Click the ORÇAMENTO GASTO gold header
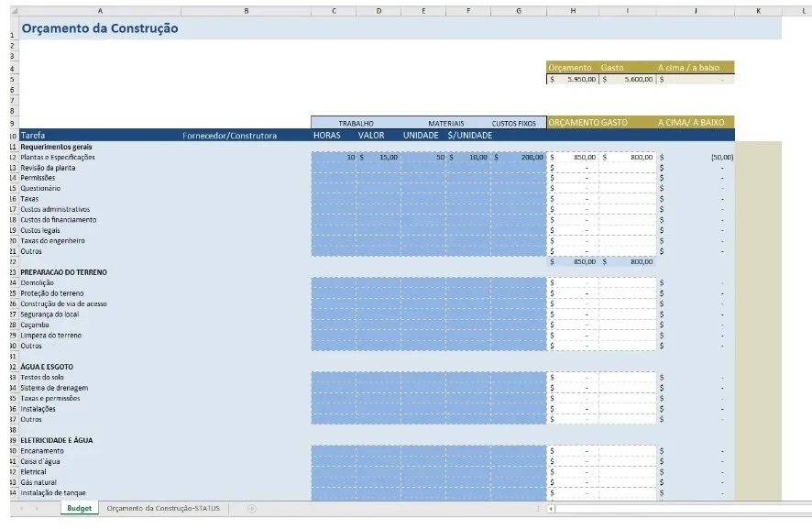The image size is (812, 529). [x=587, y=122]
